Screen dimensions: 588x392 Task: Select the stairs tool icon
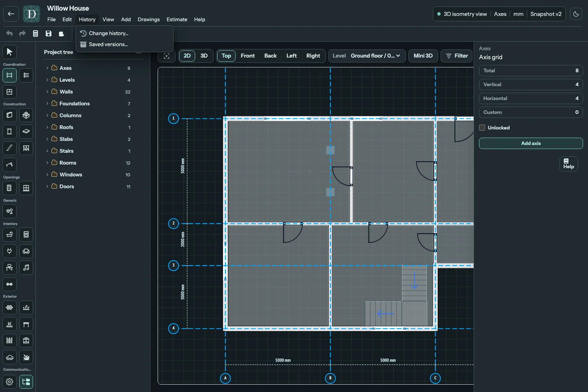click(9, 148)
